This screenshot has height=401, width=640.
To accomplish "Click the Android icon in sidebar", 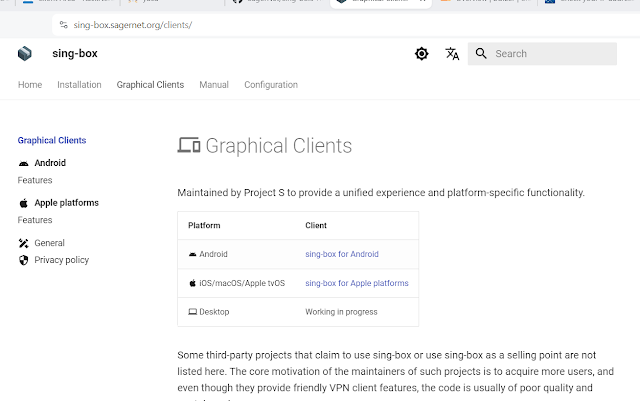I will click(x=24, y=163).
